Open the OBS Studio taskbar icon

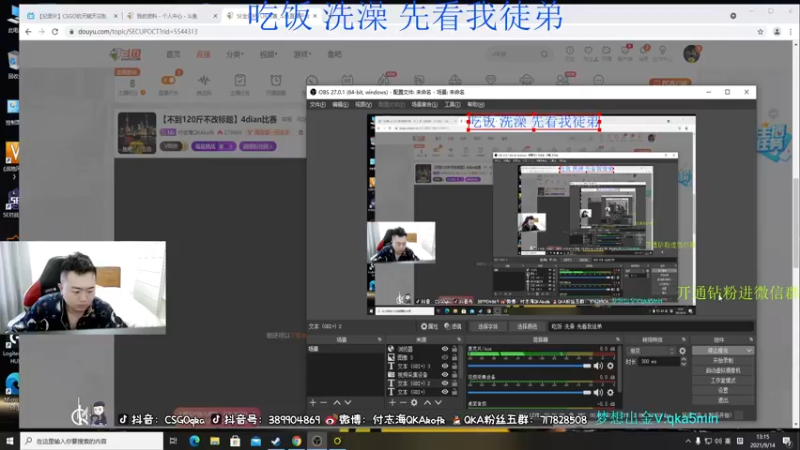coord(317,441)
